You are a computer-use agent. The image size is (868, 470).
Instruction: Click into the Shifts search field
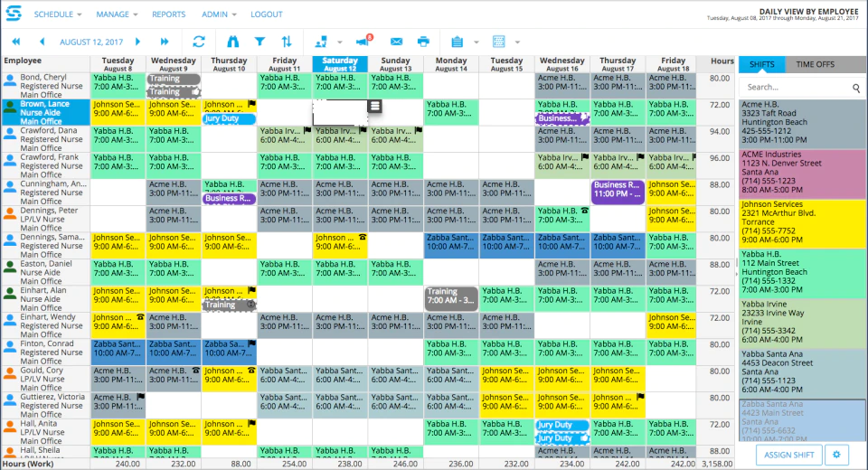point(797,88)
